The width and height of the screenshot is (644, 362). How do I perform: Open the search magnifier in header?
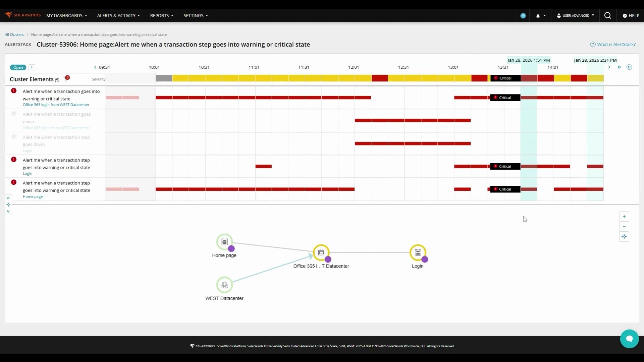click(607, 16)
